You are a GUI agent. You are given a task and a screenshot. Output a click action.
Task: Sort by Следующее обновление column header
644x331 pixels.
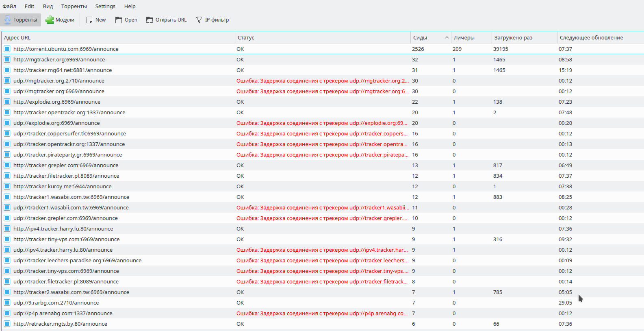point(591,37)
